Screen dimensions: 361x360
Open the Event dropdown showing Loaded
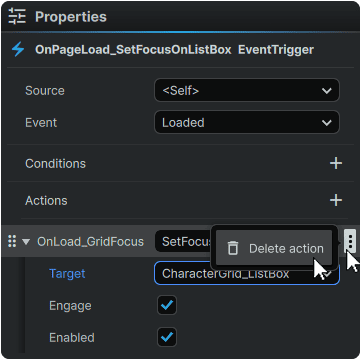247,122
